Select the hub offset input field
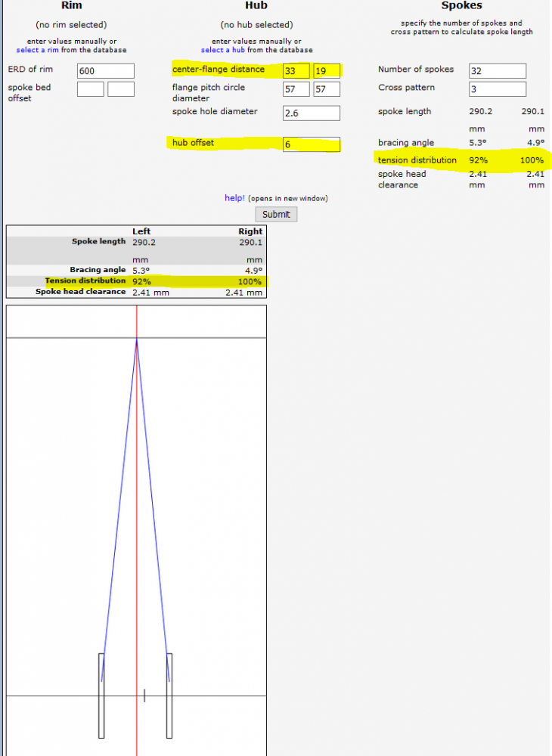 311,144
